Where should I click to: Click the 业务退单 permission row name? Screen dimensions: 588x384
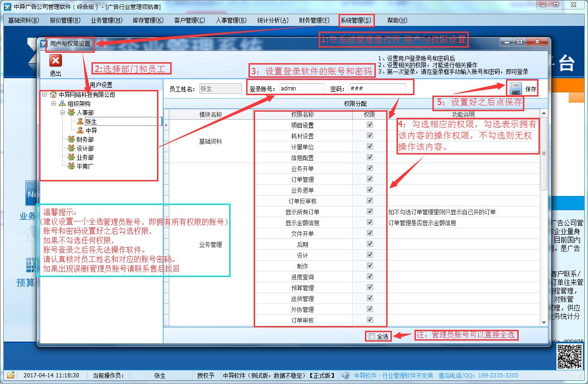point(302,190)
